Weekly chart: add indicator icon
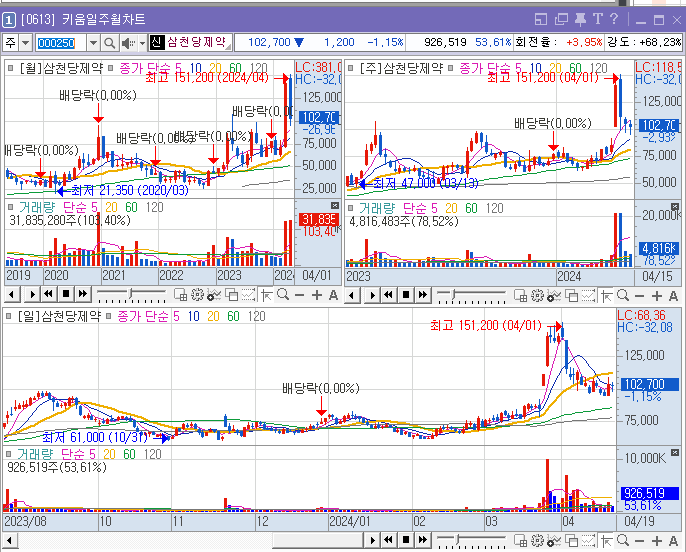 pos(554,296)
